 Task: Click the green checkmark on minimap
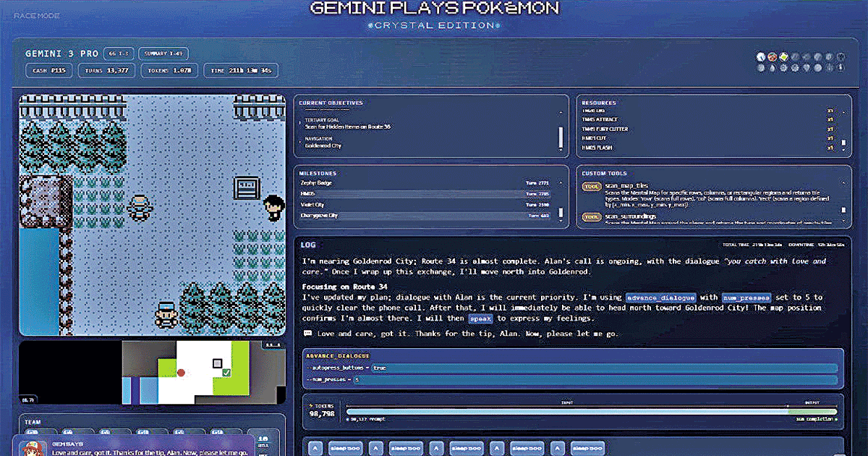[226, 372]
